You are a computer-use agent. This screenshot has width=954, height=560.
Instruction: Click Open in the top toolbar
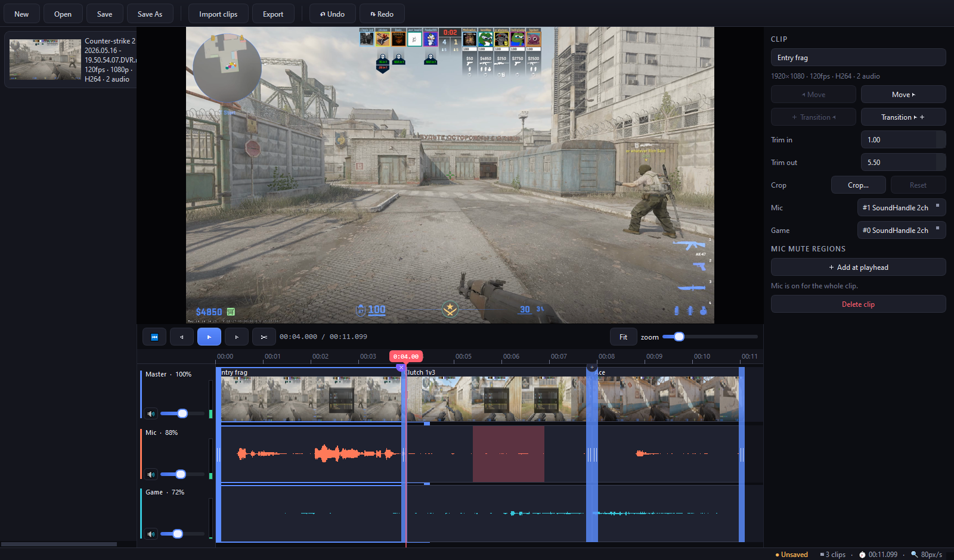point(63,14)
